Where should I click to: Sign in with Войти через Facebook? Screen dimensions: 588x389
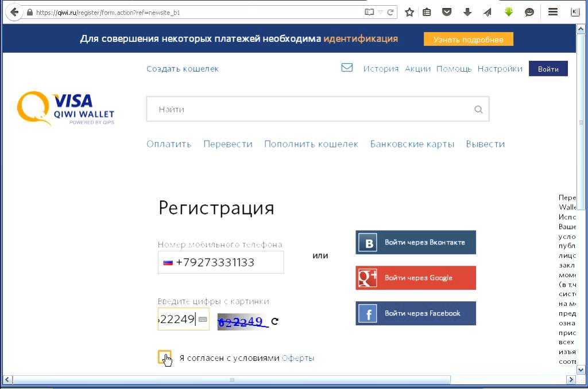pyautogui.click(x=416, y=313)
